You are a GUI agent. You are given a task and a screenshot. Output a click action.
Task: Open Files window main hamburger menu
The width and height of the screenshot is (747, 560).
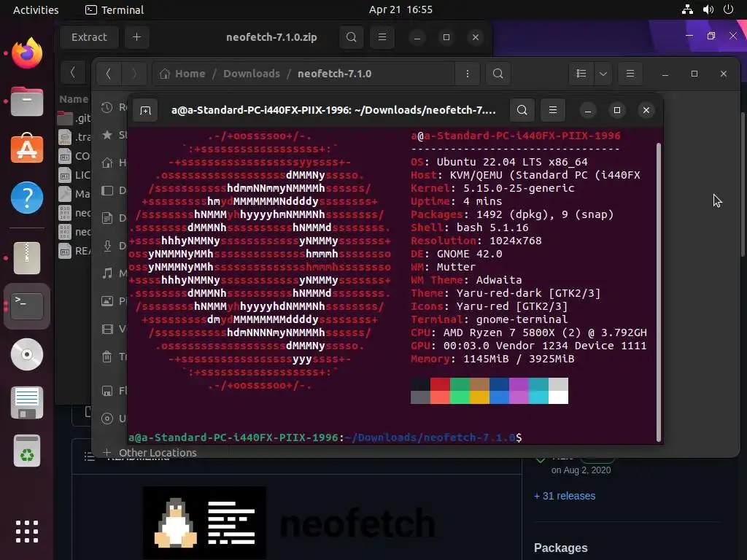tap(630, 74)
